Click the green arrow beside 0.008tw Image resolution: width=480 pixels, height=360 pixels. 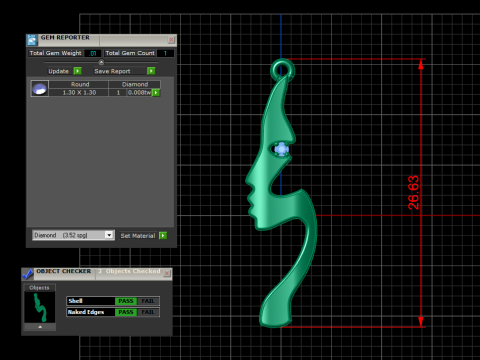156,93
